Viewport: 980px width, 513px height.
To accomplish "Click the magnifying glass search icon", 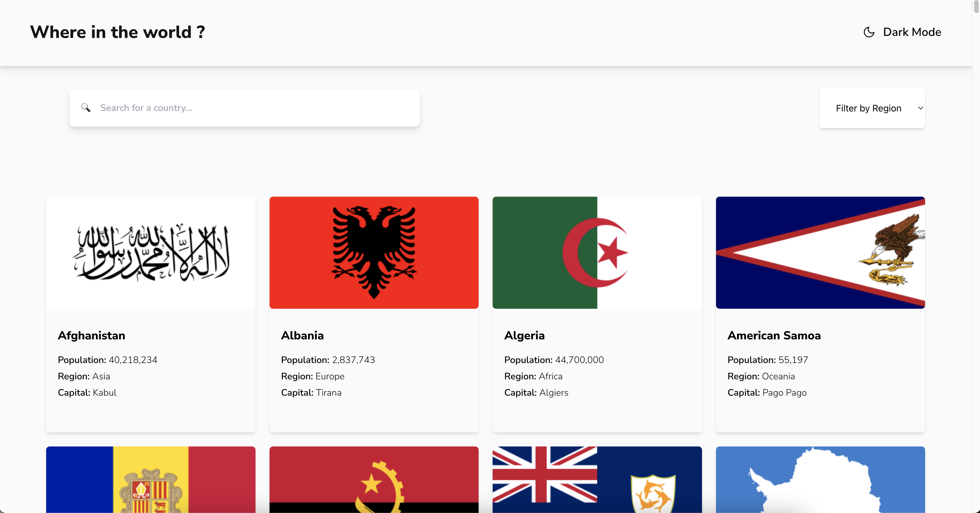I will (x=86, y=108).
